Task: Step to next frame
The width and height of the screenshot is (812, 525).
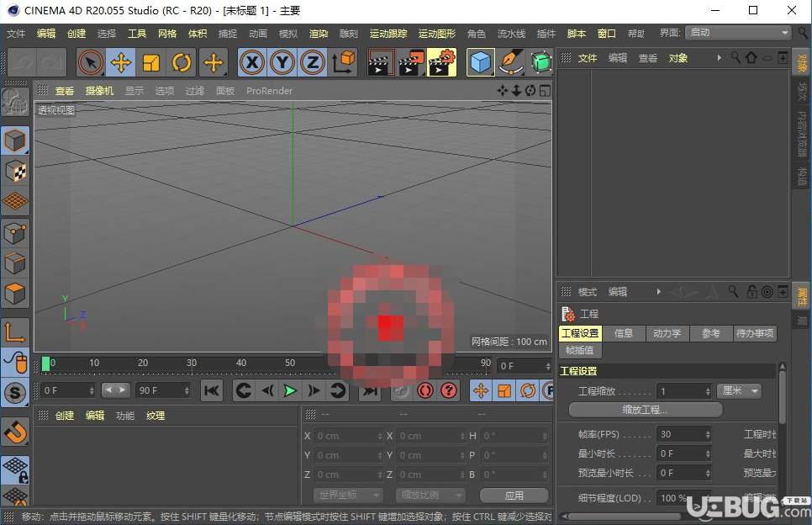Action: click(314, 390)
